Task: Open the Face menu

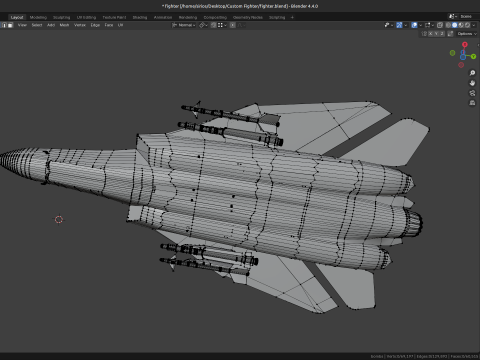Action: 109,25
